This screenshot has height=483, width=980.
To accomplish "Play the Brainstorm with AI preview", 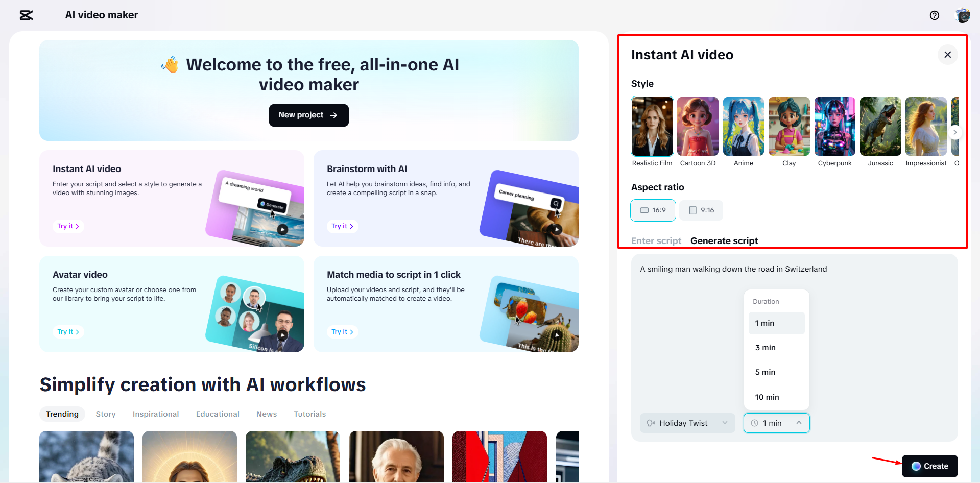I will (557, 230).
